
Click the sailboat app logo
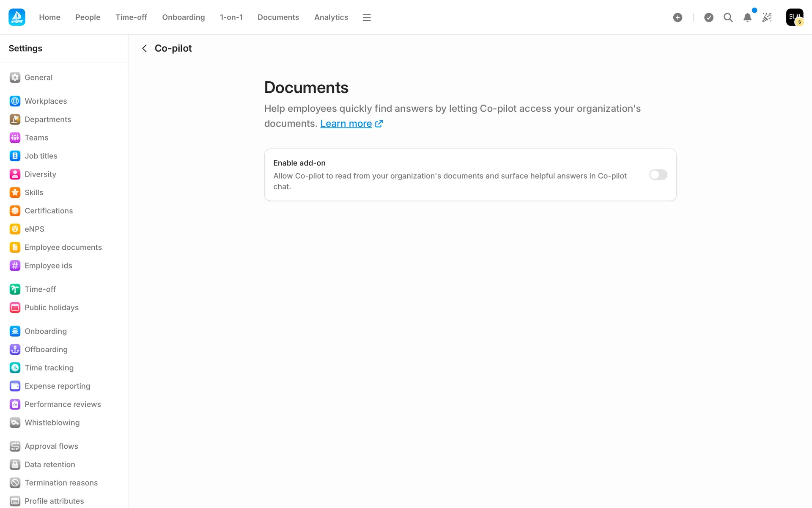[x=17, y=17]
